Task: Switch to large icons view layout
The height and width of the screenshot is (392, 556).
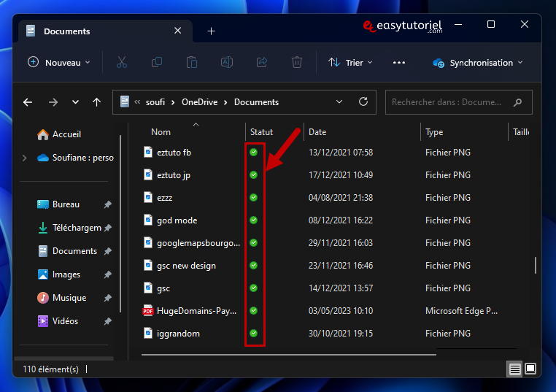Action: (530, 369)
